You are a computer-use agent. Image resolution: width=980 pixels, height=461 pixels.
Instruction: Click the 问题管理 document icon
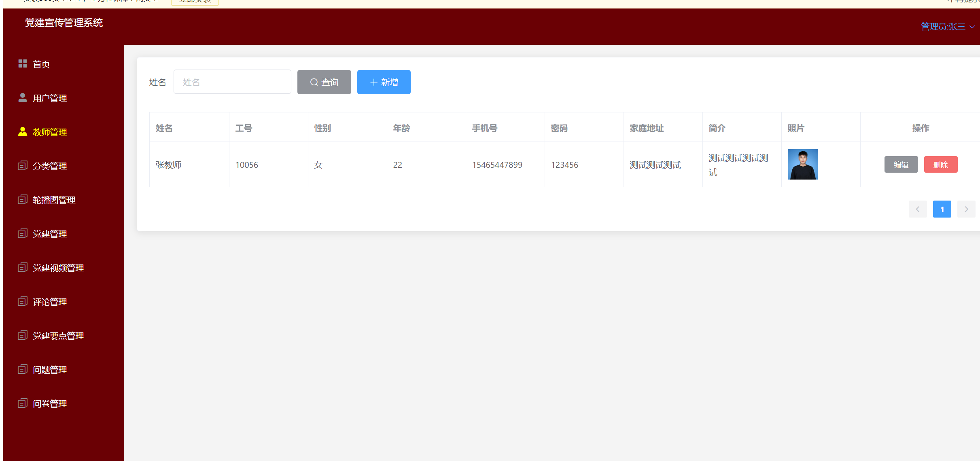(x=23, y=369)
